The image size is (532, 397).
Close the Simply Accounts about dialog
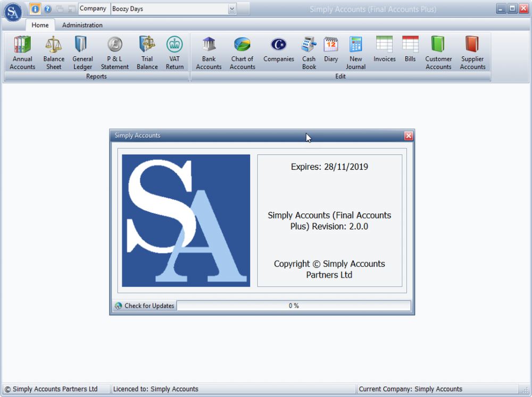tap(409, 136)
